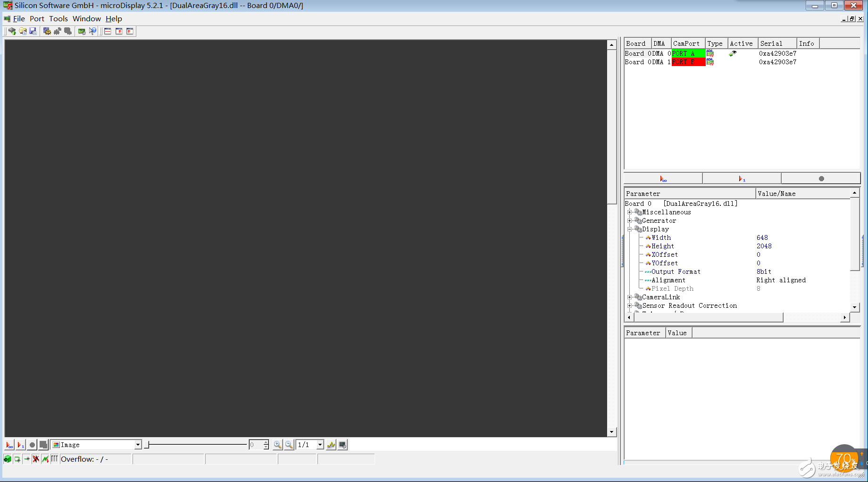This screenshot has width=868, height=482.
Task: Click the Serial column header
Action: [777, 43]
